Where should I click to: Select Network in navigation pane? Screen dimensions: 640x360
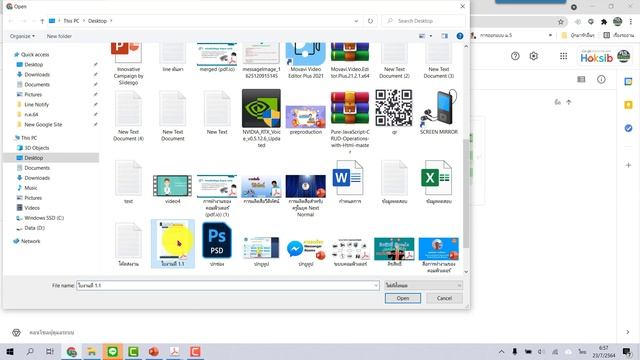[x=31, y=241]
